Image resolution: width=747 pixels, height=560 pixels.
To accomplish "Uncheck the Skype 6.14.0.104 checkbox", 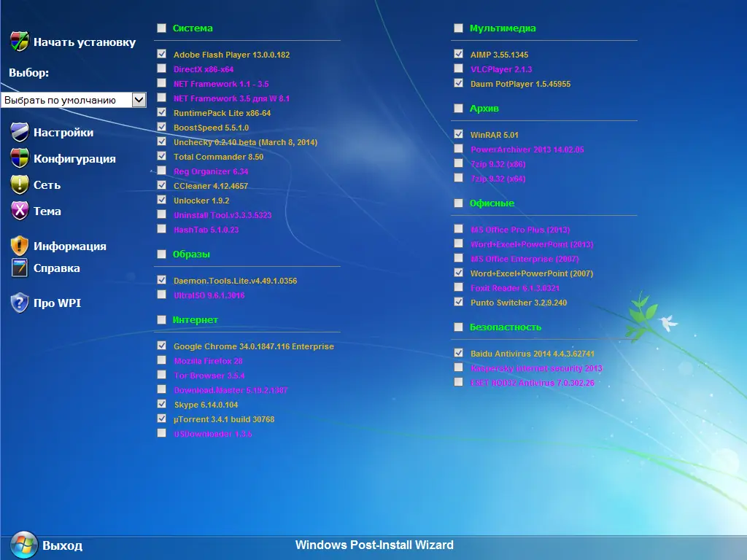I will pos(161,404).
